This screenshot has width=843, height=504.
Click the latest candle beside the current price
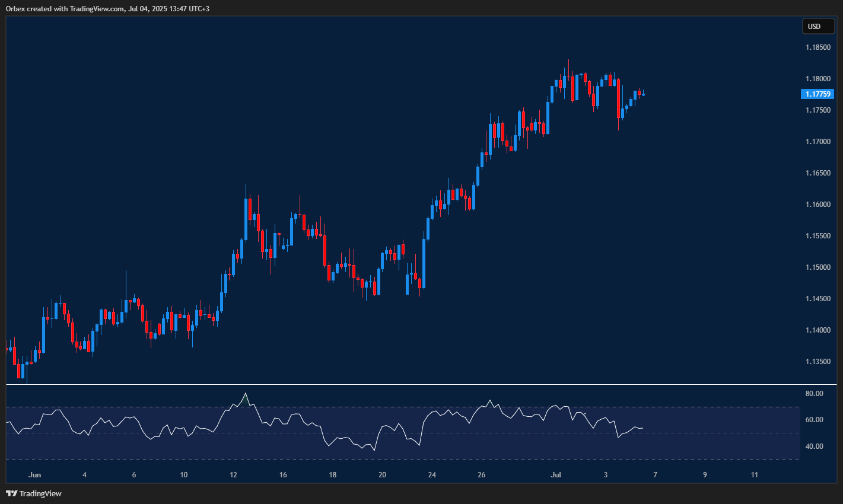(644, 94)
